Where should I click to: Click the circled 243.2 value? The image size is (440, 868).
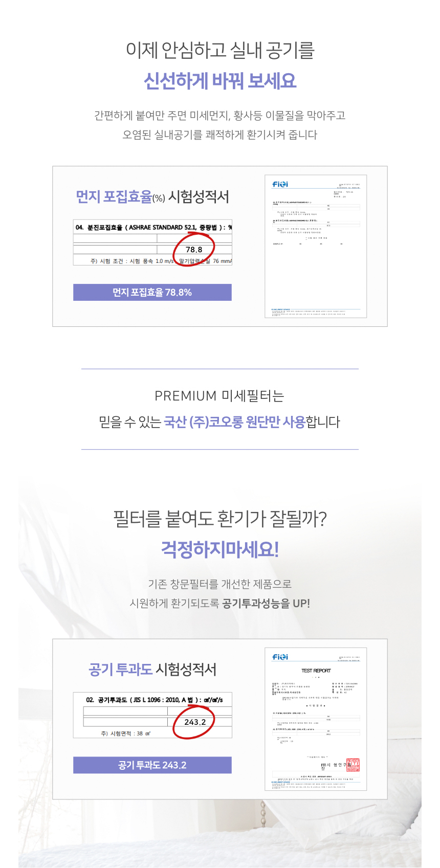click(x=195, y=722)
